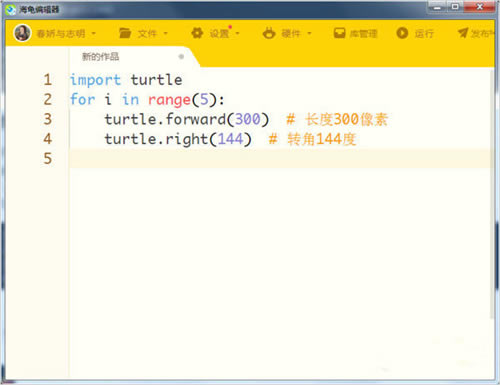
Task: Click the comment '# 长度300像素'
Action: point(337,119)
